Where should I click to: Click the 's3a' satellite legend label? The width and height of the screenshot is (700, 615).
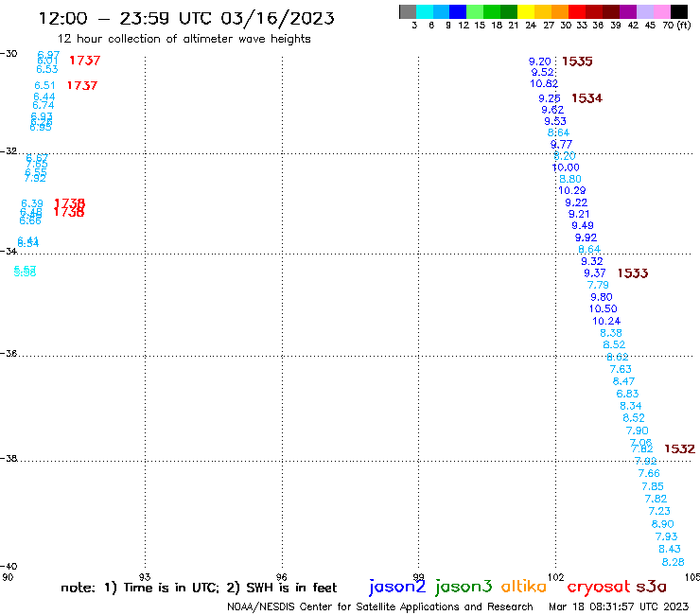651,587
